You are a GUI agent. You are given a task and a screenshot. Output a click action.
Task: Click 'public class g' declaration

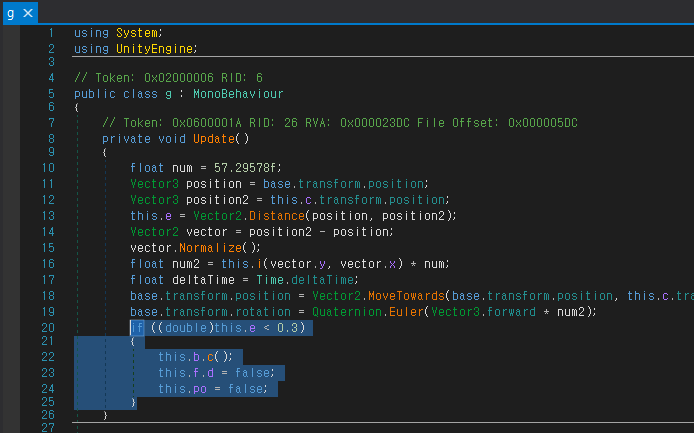[123, 94]
